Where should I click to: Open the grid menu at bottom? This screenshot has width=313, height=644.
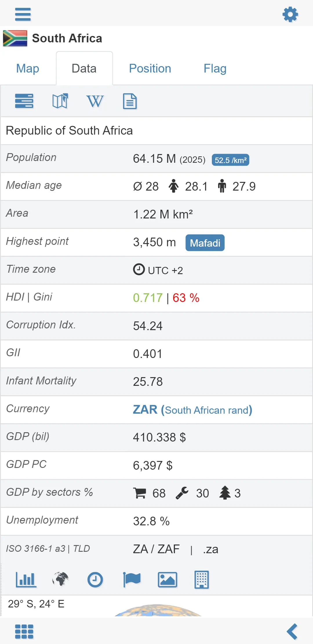24,632
